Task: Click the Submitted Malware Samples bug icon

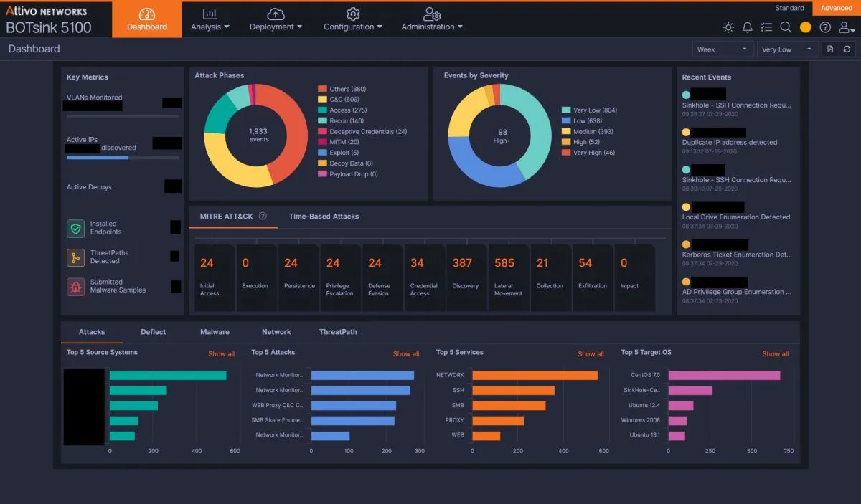Action: point(76,286)
